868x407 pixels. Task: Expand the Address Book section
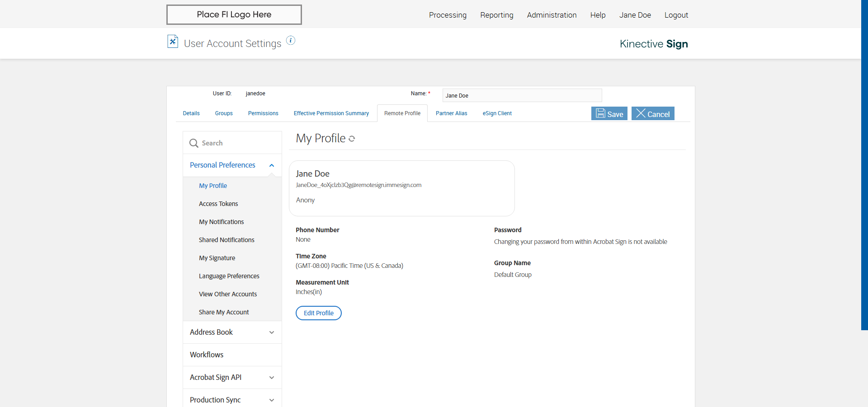pos(272,332)
